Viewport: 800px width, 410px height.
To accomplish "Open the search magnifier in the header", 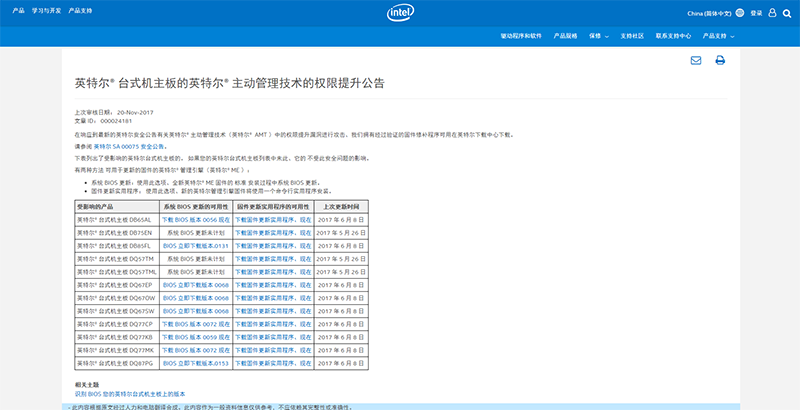I will click(787, 13).
